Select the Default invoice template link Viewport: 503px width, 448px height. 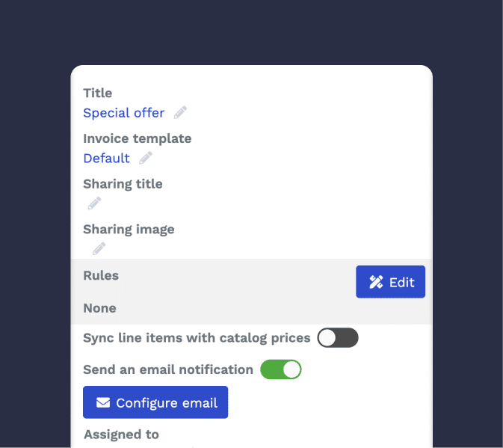click(106, 159)
